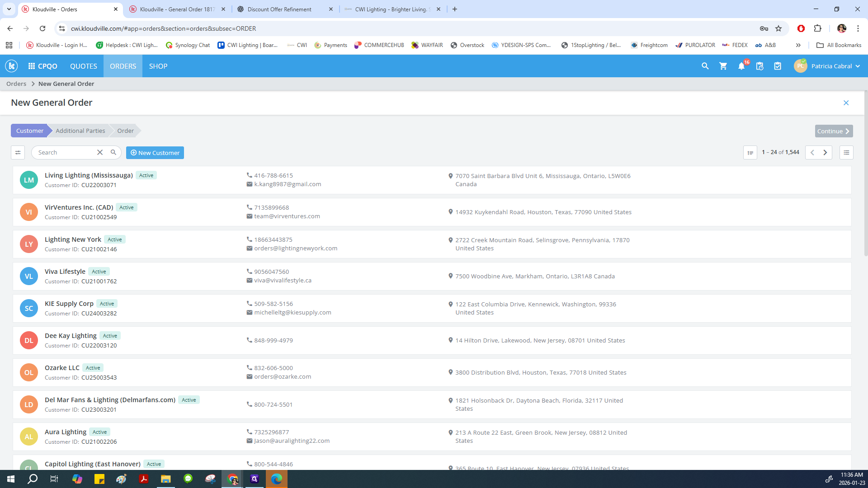This screenshot has width=868, height=488.
Task: Switch to list view layout icon
Action: click(x=846, y=153)
